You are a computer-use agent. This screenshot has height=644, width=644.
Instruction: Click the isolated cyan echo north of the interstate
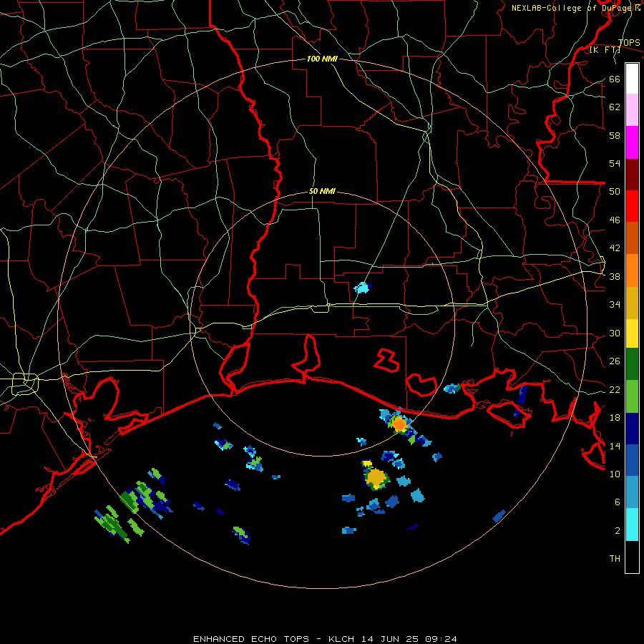[363, 288]
